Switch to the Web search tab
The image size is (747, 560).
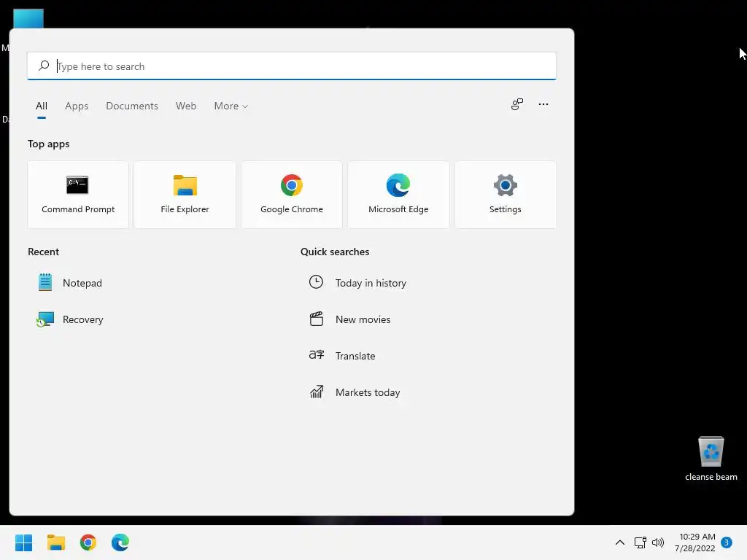(186, 106)
